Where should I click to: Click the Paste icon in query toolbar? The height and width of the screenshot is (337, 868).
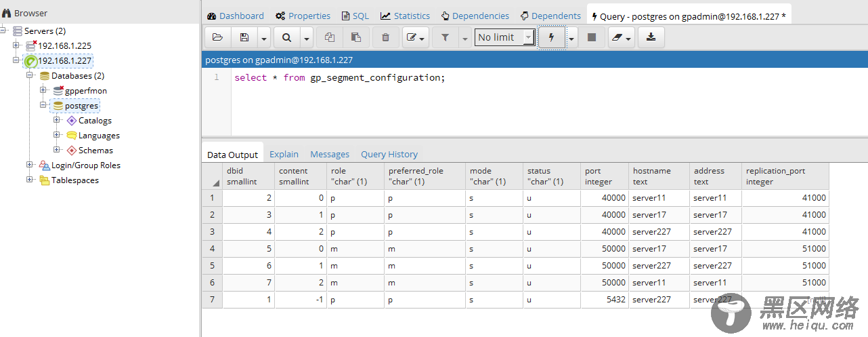click(356, 37)
